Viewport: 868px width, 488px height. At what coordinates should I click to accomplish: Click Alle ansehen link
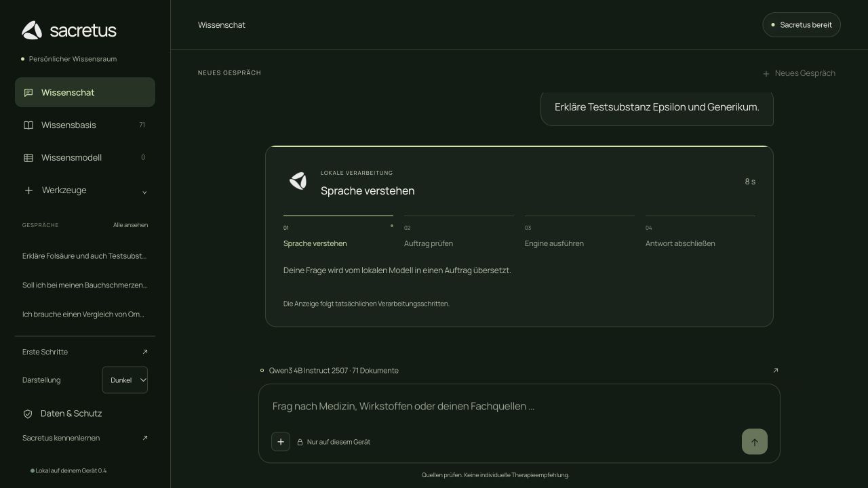(130, 225)
